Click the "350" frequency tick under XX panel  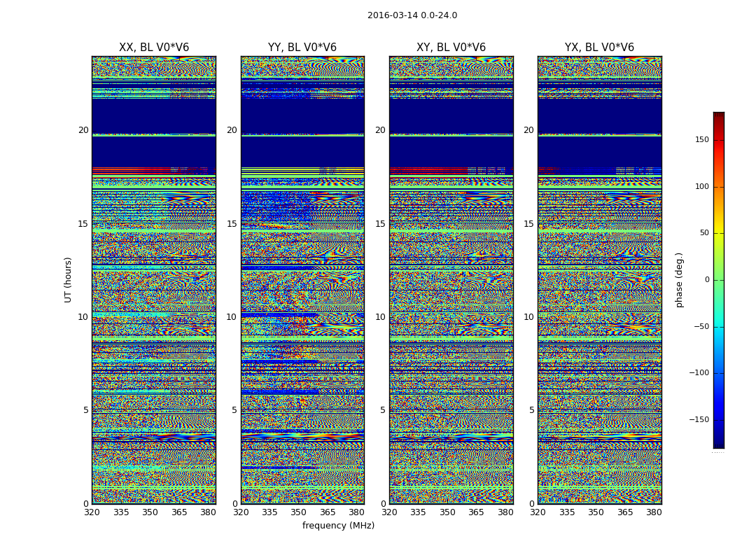pyautogui.click(x=150, y=512)
